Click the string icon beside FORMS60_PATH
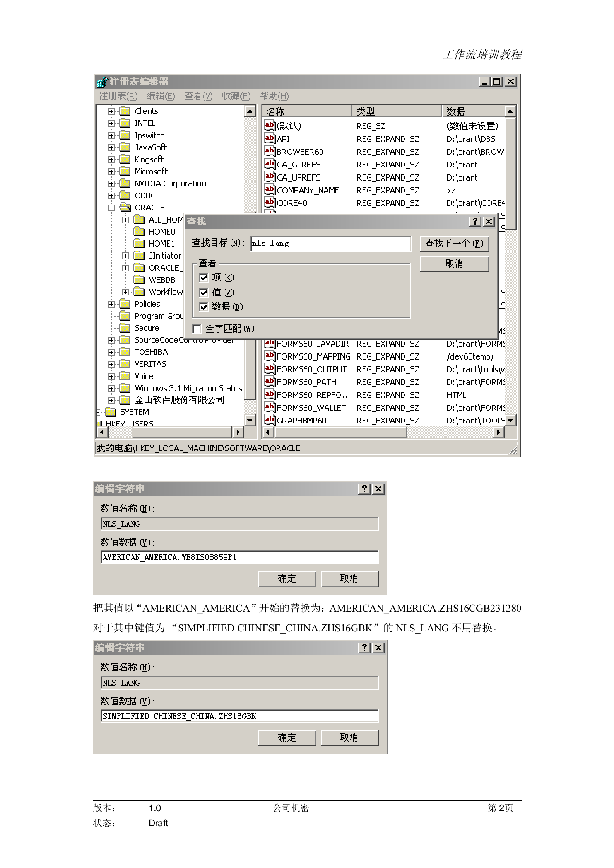This screenshot has height=868, width=614. pos(270,381)
